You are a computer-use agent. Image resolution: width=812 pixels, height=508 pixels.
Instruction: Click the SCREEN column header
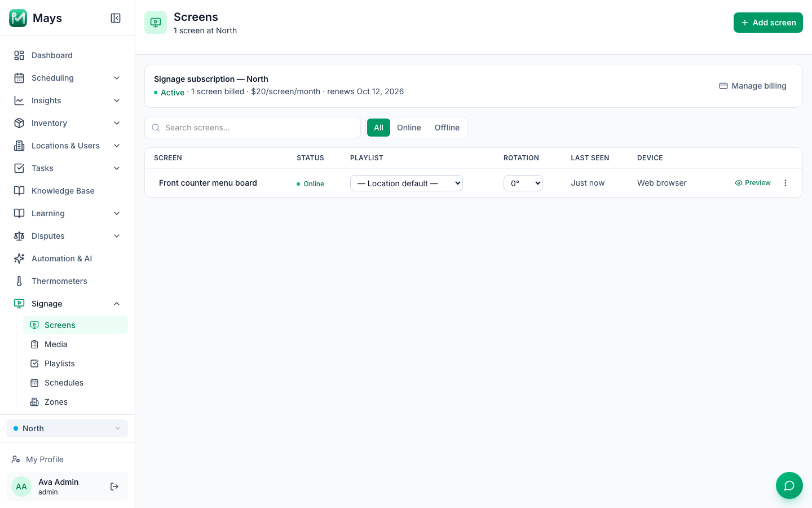coord(168,158)
